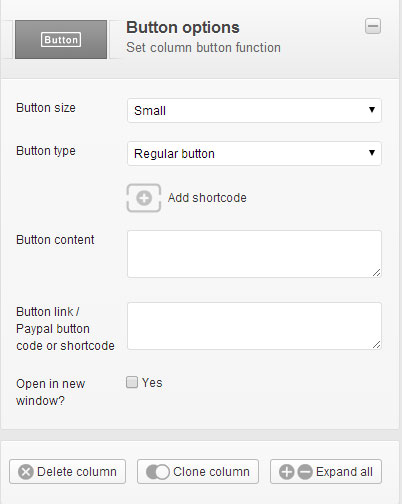The image size is (402, 504).
Task: Focus the Button link / Paypal code field
Action: pyautogui.click(x=254, y=326)
